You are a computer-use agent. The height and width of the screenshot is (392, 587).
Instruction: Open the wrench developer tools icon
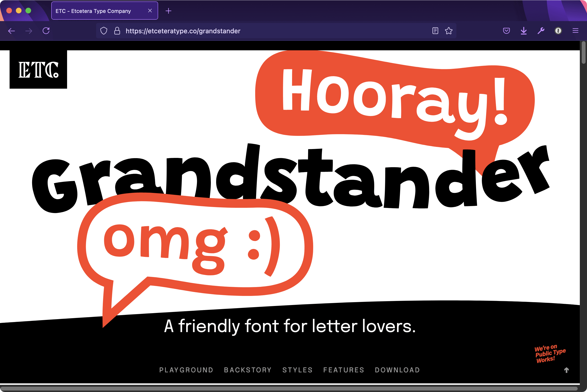click(x=541, y=31)
